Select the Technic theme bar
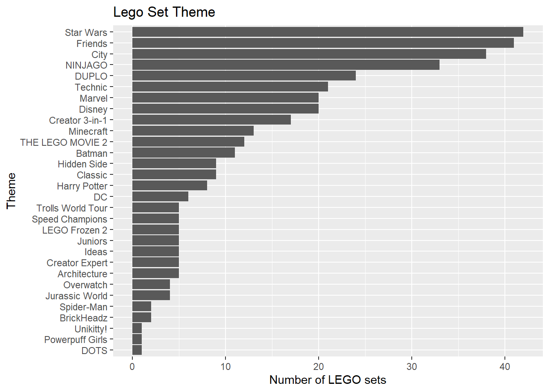The image size is (549, 392). point(230,87)
